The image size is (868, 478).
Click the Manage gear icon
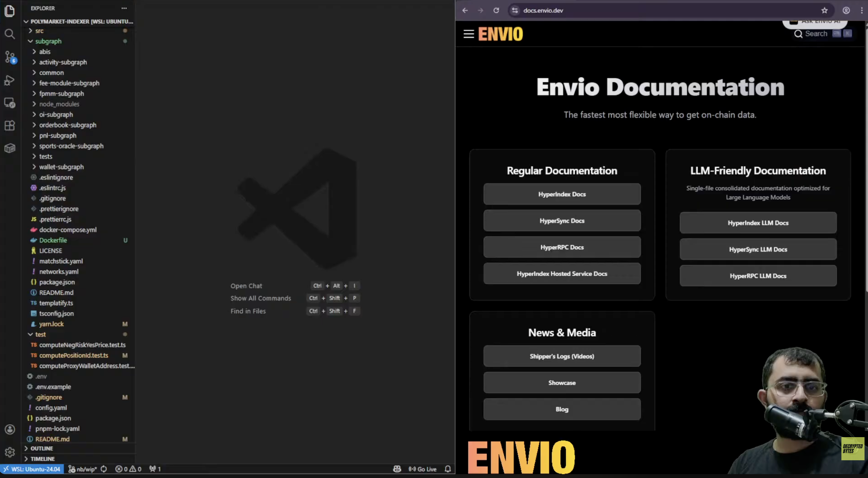tap(10, 452)
